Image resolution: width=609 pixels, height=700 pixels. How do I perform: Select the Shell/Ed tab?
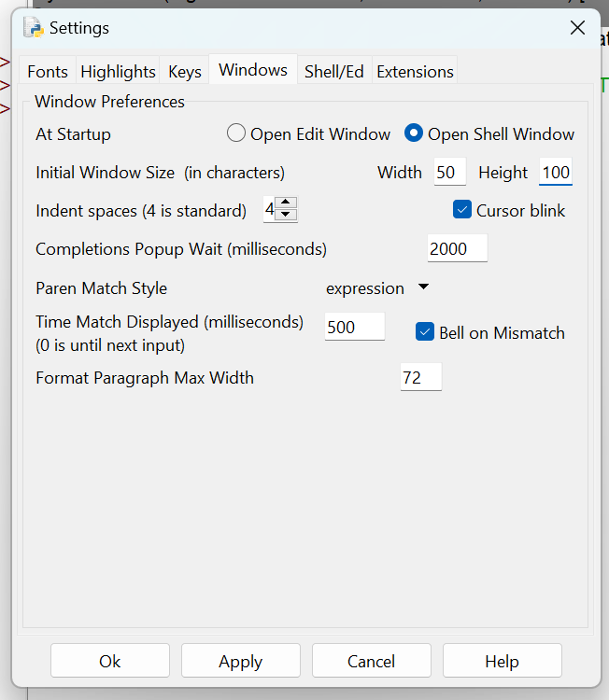pos(333,72)
